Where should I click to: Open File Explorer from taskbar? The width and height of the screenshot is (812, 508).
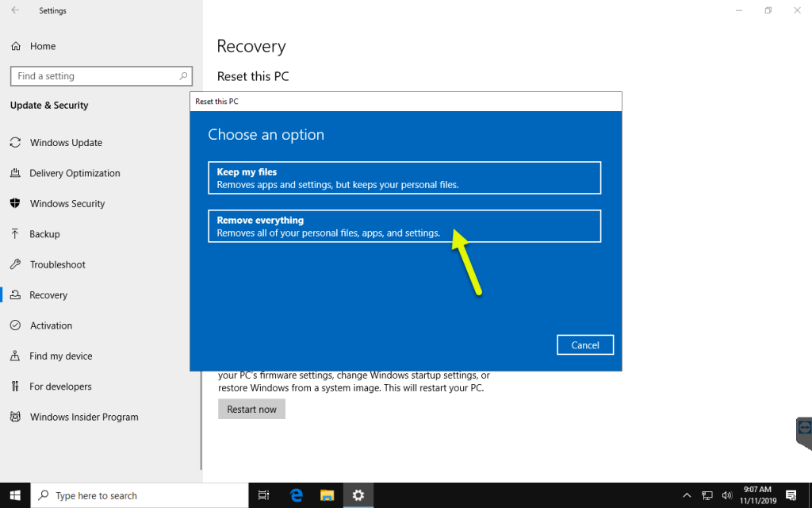(327, 495)
